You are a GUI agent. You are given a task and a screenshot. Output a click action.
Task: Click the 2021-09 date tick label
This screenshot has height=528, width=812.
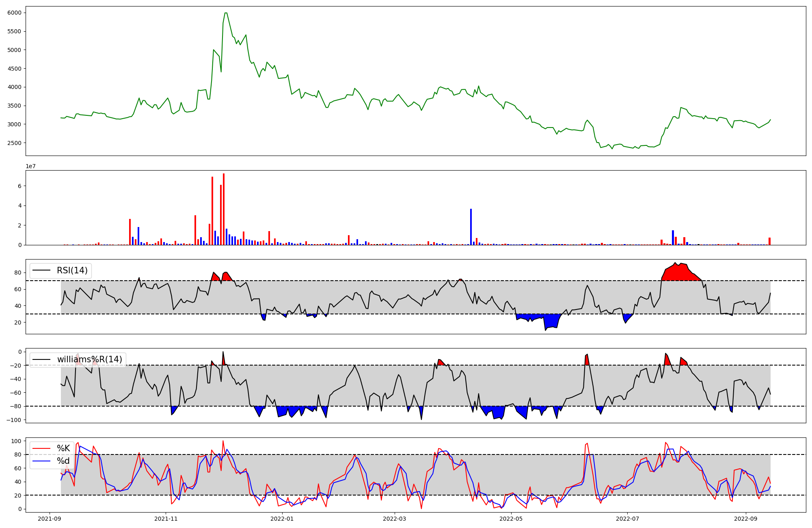point(50,519)
